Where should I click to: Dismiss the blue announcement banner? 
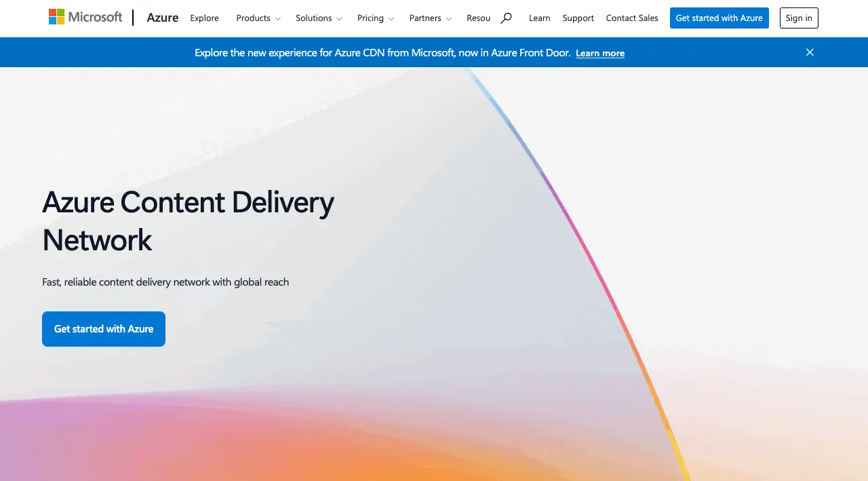(x=810, y=52)
